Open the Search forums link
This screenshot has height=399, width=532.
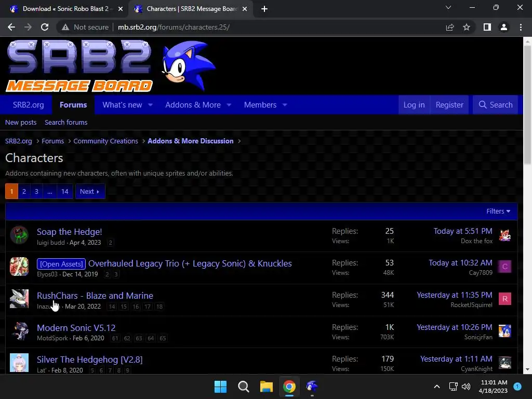click(66, 123)
